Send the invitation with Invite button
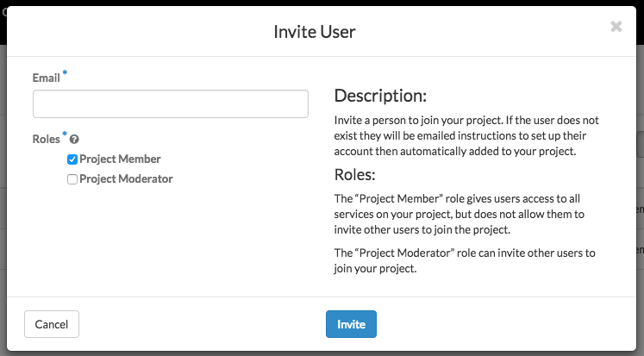The height and width of the screenshot is (356, 644). click(x=351, y=324)
